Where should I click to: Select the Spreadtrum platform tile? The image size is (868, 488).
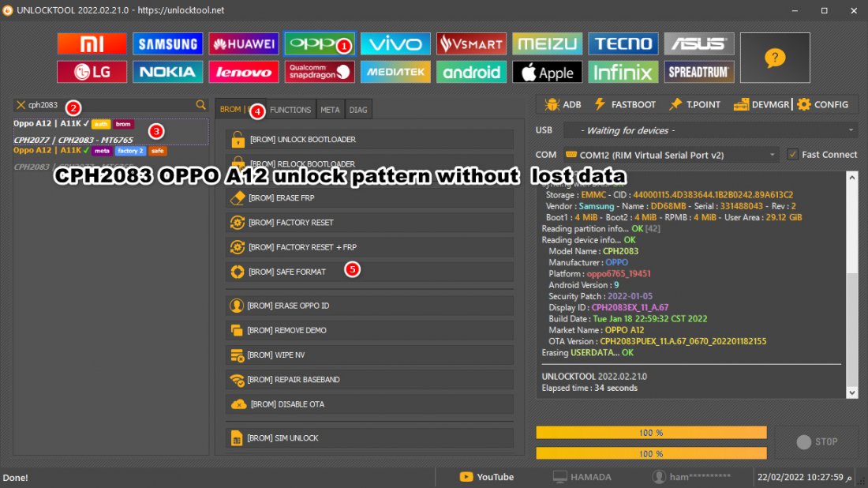[x=698, y=72]
